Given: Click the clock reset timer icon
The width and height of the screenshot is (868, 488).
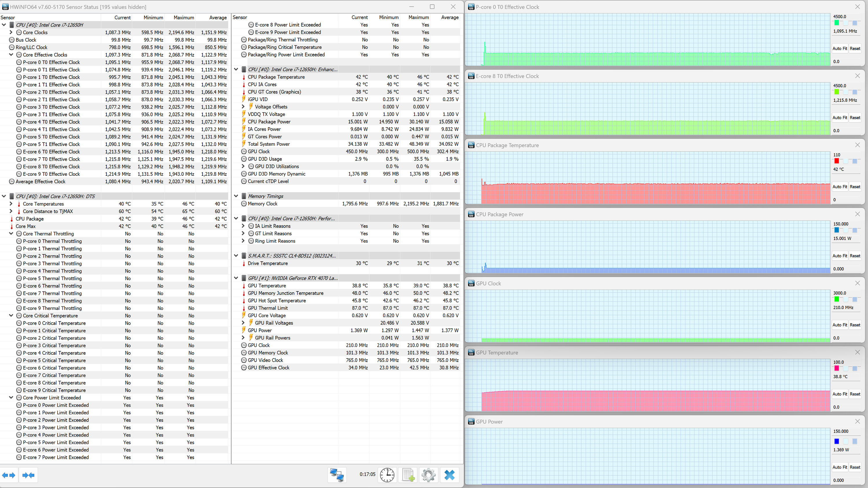Looking at the screenshot, I should [x=387, y=475].
